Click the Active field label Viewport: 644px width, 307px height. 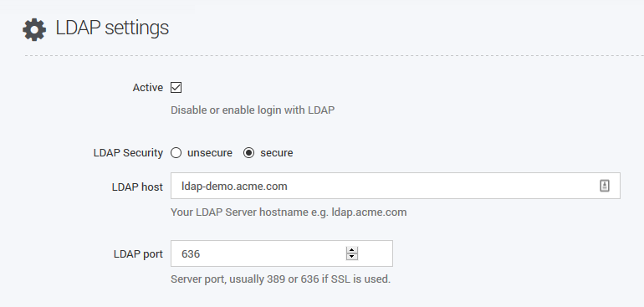click(x=148, y=88)
